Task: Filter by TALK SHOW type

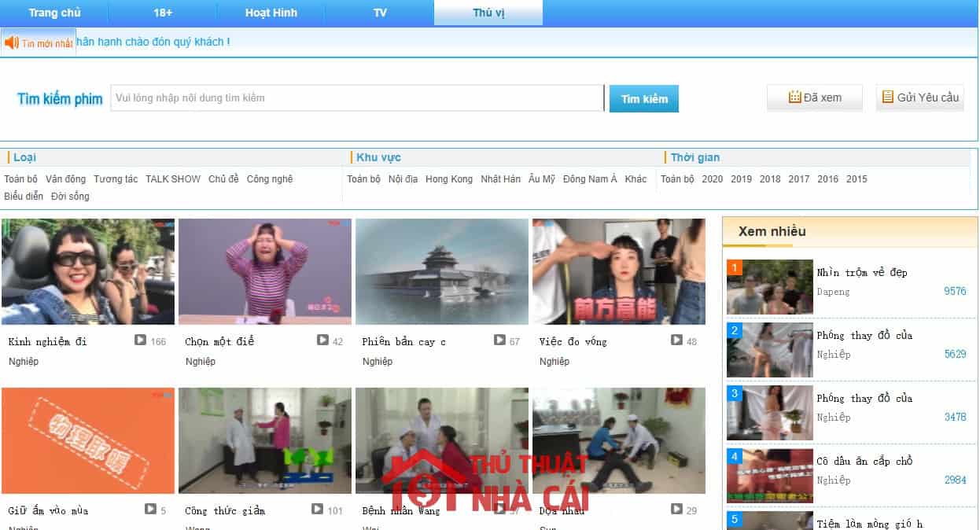Action: [x=173, y=179]
